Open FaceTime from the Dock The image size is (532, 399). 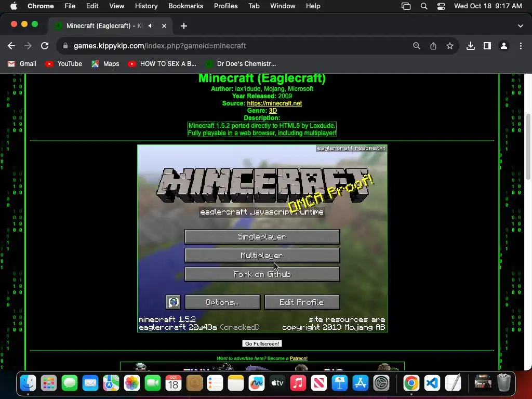tap(153, 383)
